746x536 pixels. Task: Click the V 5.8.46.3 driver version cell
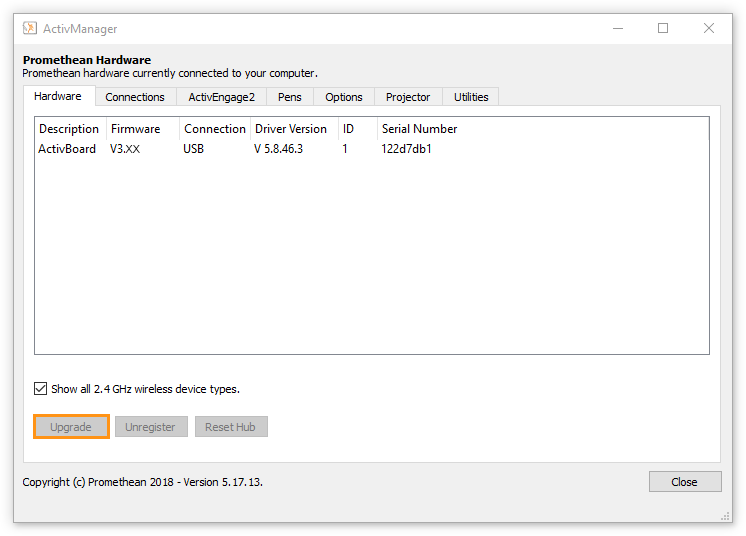pos(278,149)
